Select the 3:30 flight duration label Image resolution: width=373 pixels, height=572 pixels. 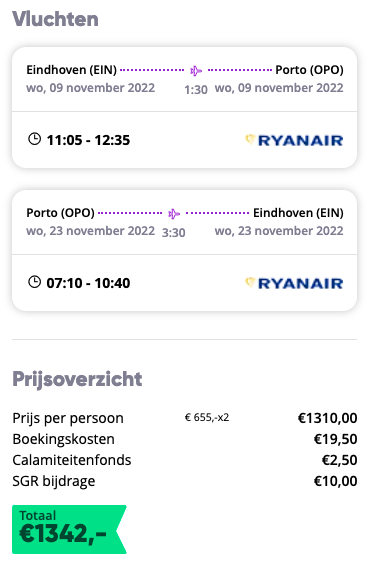pyautogui.click(x=174, y=233)
